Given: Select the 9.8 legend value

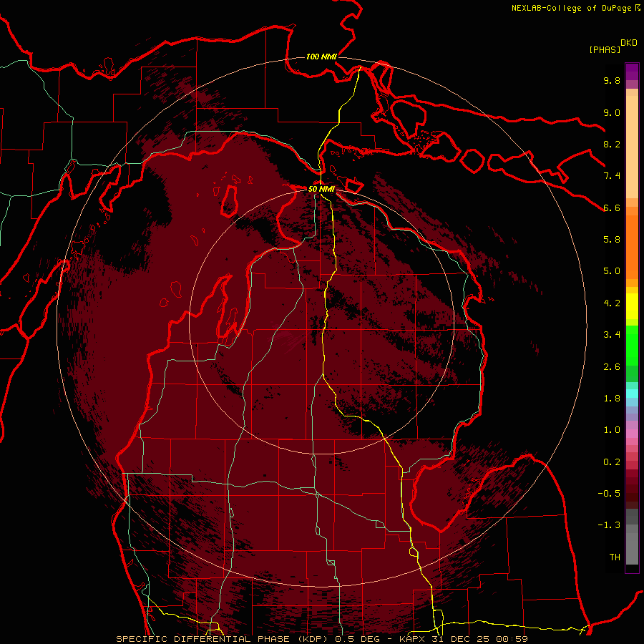Looking at the screenshot, I should coord(612,80).
